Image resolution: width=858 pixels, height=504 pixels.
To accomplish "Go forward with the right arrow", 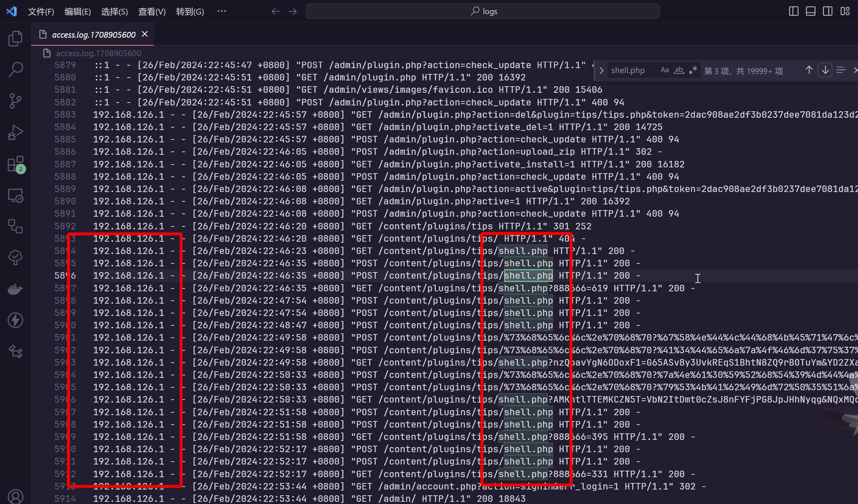I will point(293,12).
